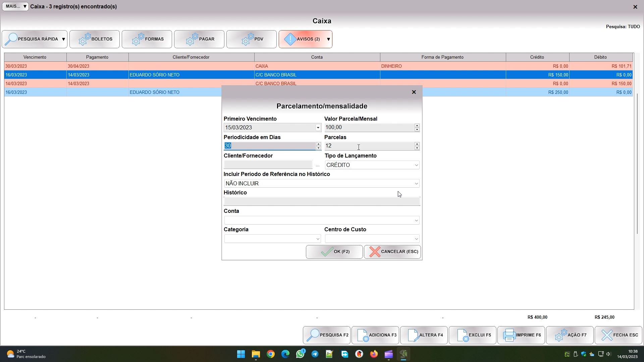Click the Imprime F6 printer button
Viewport: 644px width, 362px height.
(521, 335)
